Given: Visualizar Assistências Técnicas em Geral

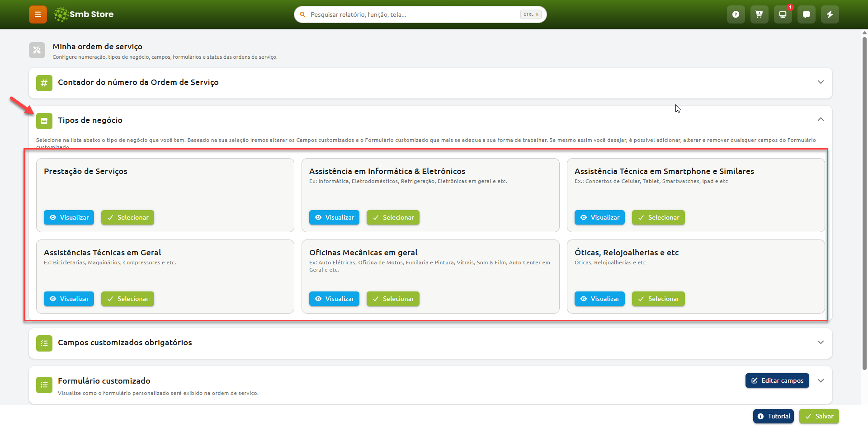Looking at the screenshot, I should 69,299.
